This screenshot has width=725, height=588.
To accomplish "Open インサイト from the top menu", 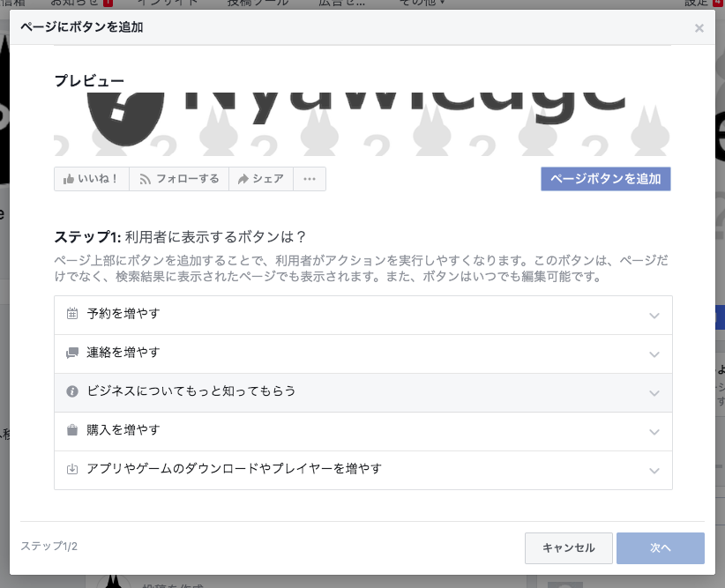I will click(168, 3).
